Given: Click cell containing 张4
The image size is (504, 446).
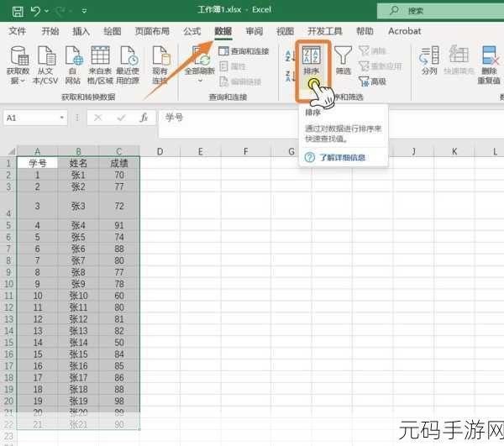Looking at the screenshot, I should click(78, 225).
